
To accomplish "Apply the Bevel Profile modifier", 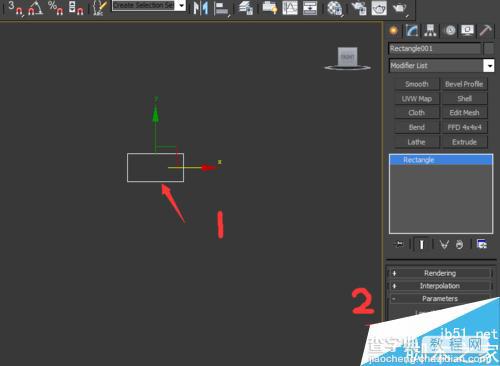I will point(464,84).
